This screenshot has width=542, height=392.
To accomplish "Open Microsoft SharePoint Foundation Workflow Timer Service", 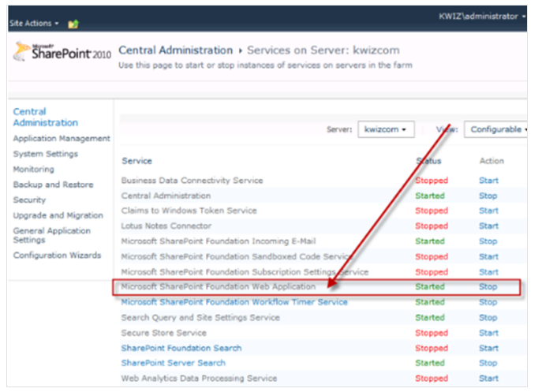I will [x=234, y=302].
